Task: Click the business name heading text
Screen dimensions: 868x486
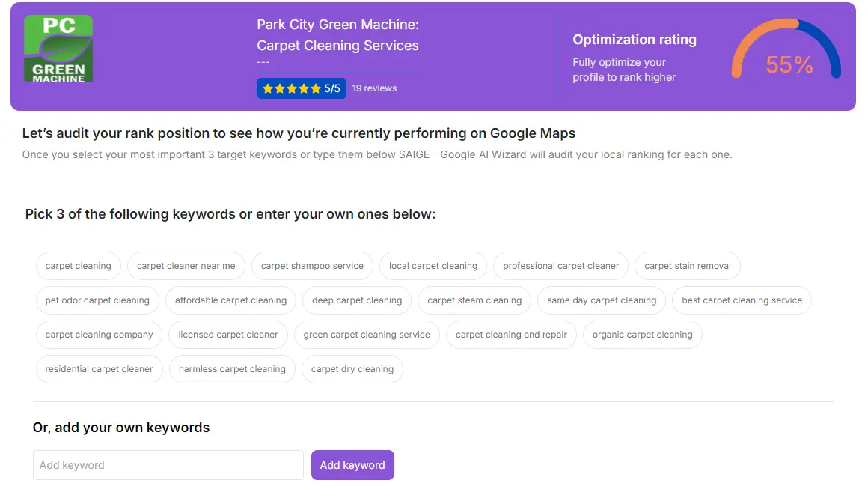Action: tap(337, 35)
